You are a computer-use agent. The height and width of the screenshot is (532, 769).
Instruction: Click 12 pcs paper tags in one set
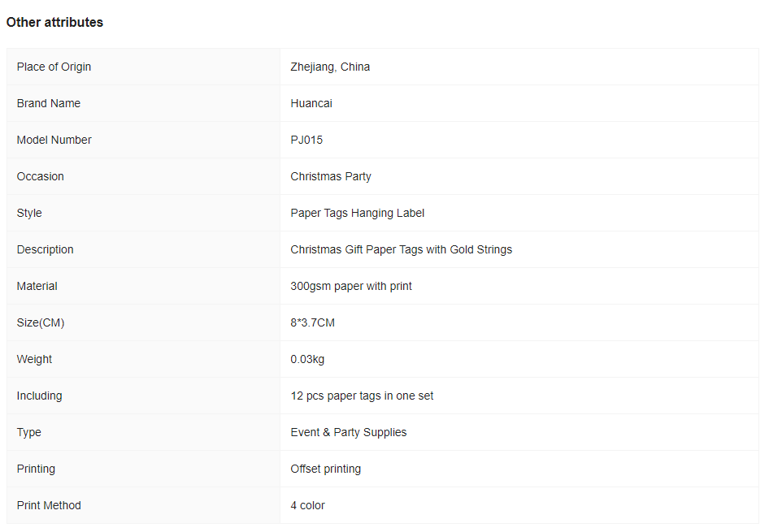click(x=362, y=396)
